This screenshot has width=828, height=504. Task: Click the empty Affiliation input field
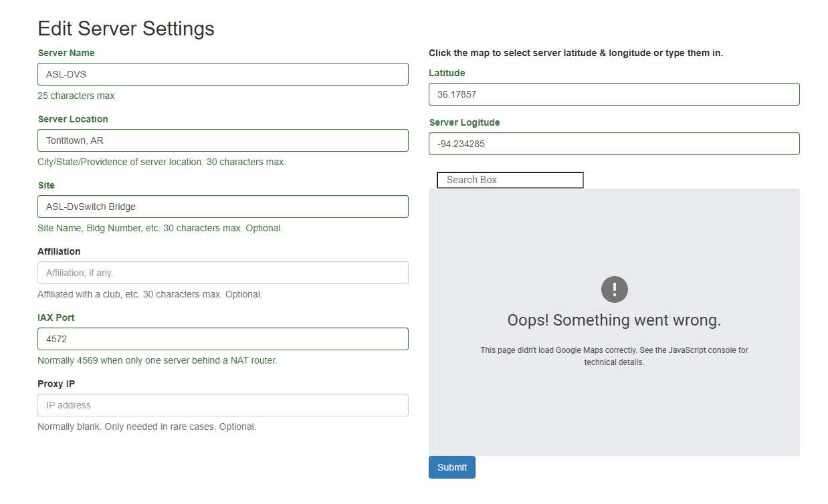pyautogui.click(x=223, y=273)
